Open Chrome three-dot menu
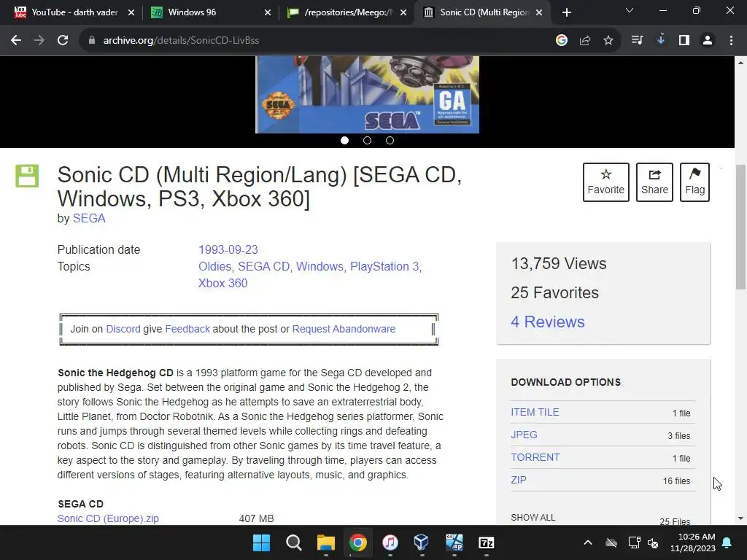Image resolution: width=747 pixels, height=560 pixels. pos(731,41)
